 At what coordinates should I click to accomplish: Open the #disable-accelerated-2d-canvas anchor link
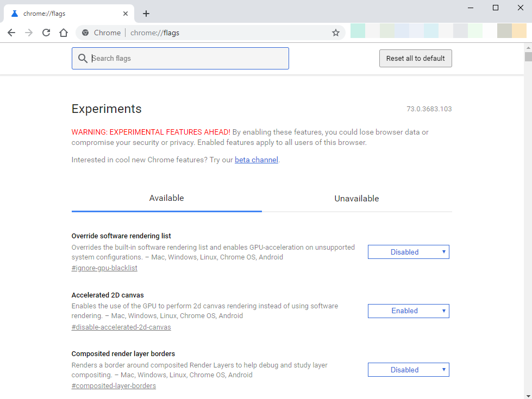click(x=121, y=327)
